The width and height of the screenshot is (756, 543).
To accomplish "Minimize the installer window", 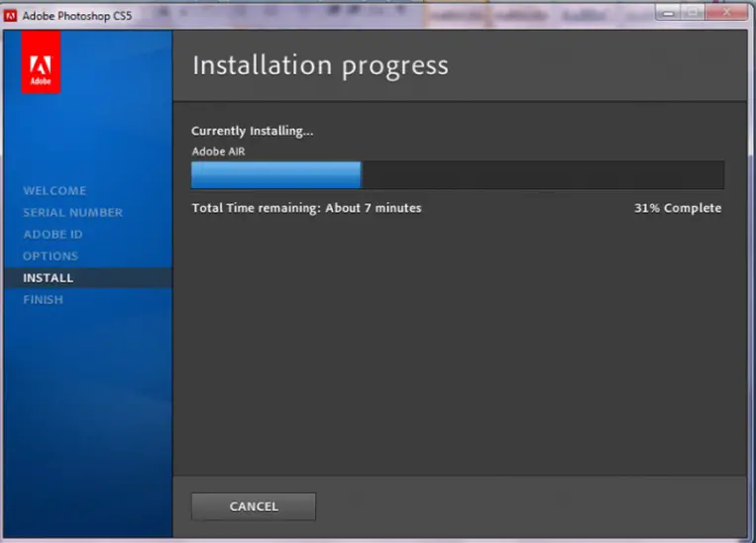I will pyautogui.click(x=668, y=13).
